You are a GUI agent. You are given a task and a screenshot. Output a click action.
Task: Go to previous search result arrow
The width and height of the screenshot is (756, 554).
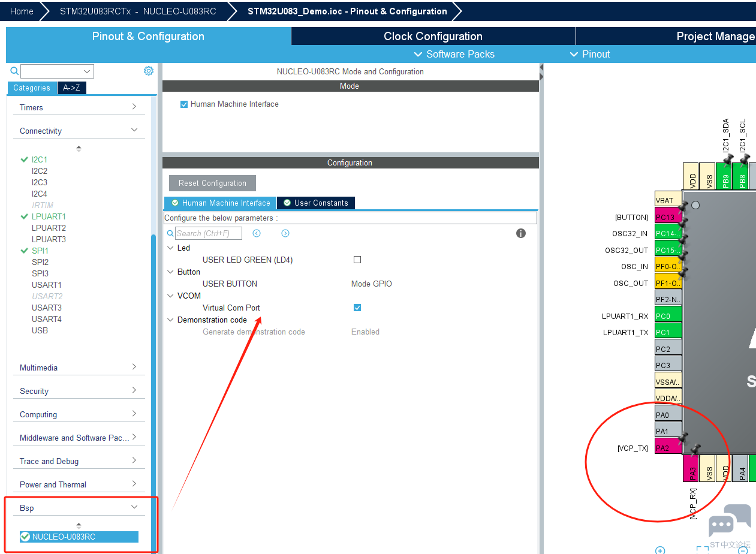tap(257, 233)
